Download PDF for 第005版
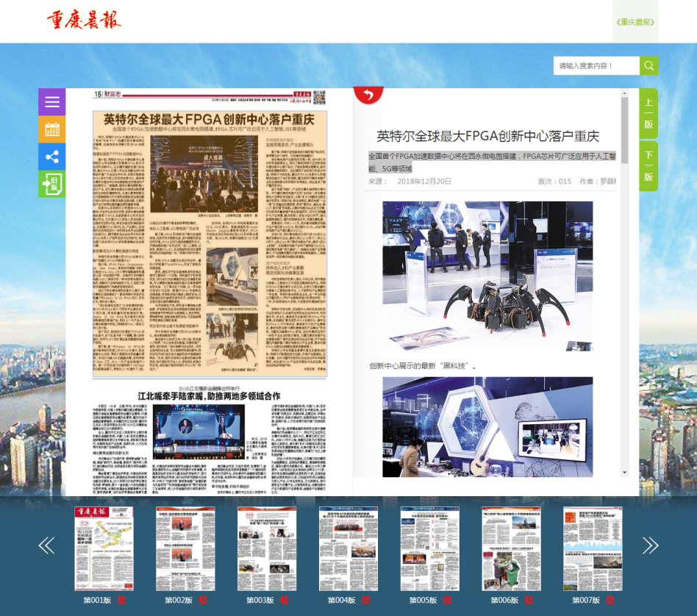The width and height of the screenshot is (697, 616). (x=447, y=600)
